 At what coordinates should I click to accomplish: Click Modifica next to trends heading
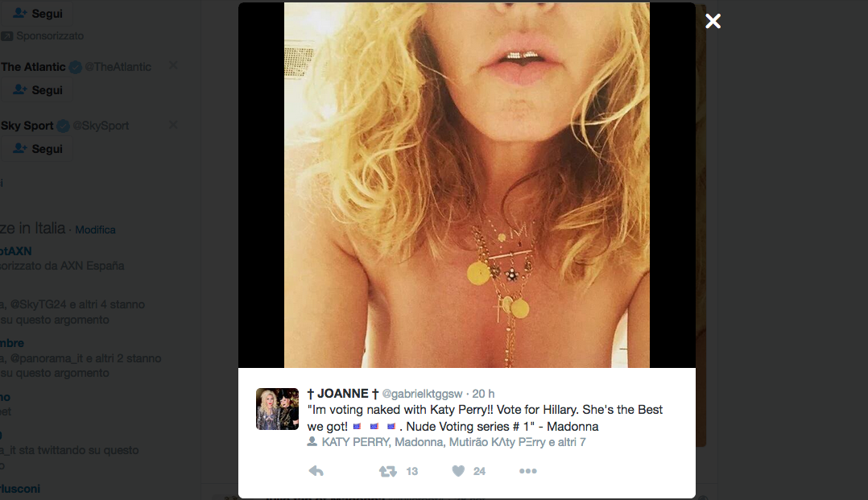(x=95, y=229)
